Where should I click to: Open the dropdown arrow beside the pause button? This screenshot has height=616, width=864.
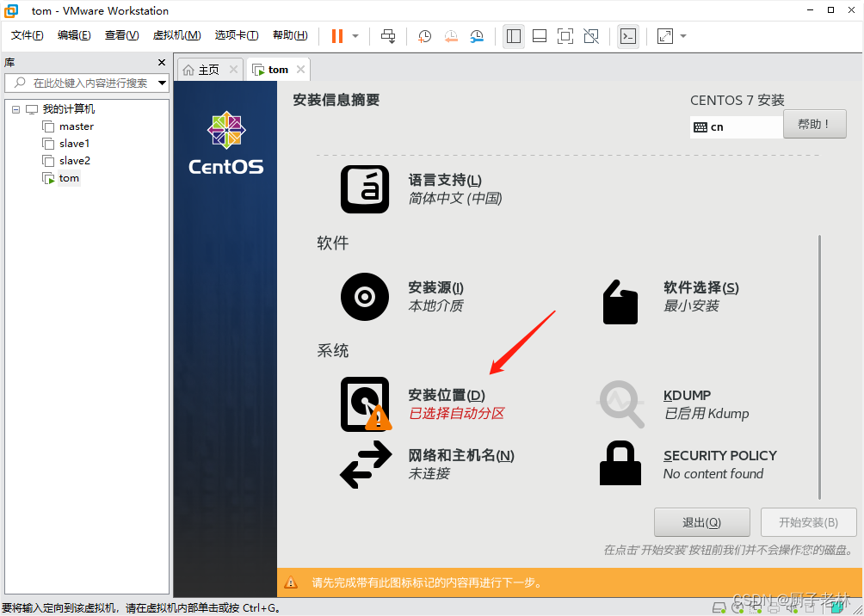(355, 36)
